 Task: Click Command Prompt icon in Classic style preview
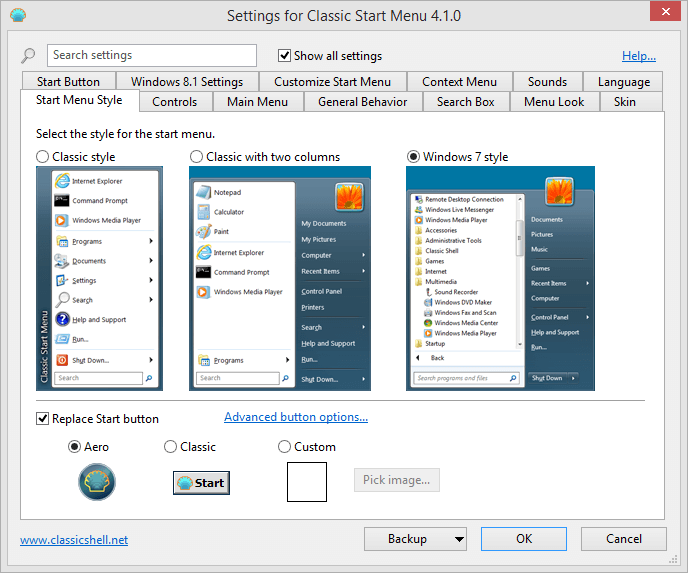click(x=62, y=201)
